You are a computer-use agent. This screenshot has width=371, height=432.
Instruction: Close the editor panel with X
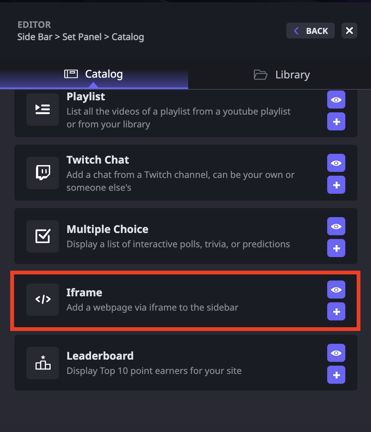(x=349, y=31)
